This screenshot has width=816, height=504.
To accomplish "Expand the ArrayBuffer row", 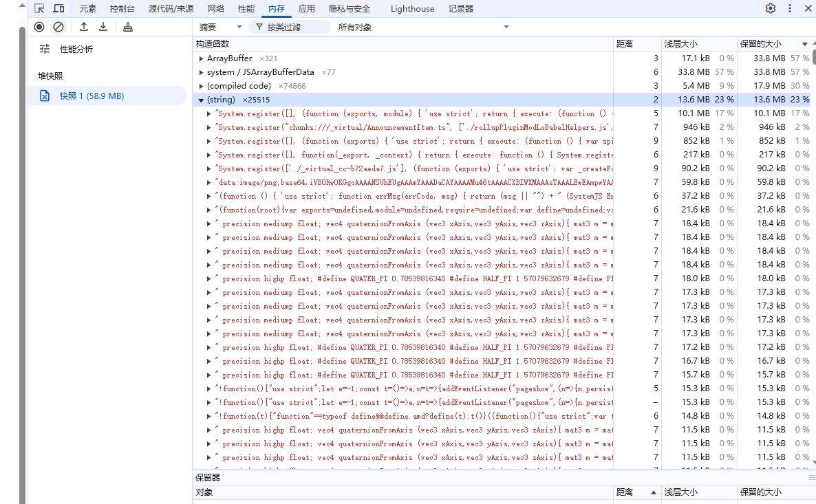I will click(202, 58).
